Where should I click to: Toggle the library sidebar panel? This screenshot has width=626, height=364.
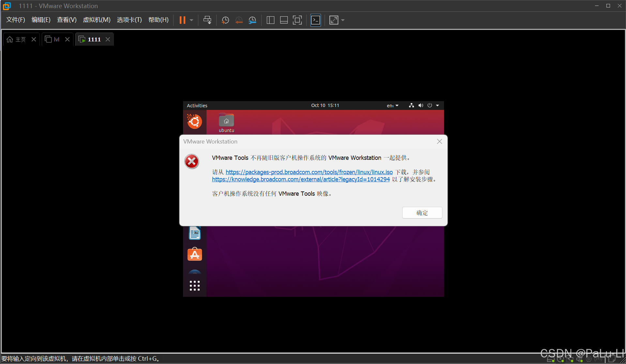270,20
